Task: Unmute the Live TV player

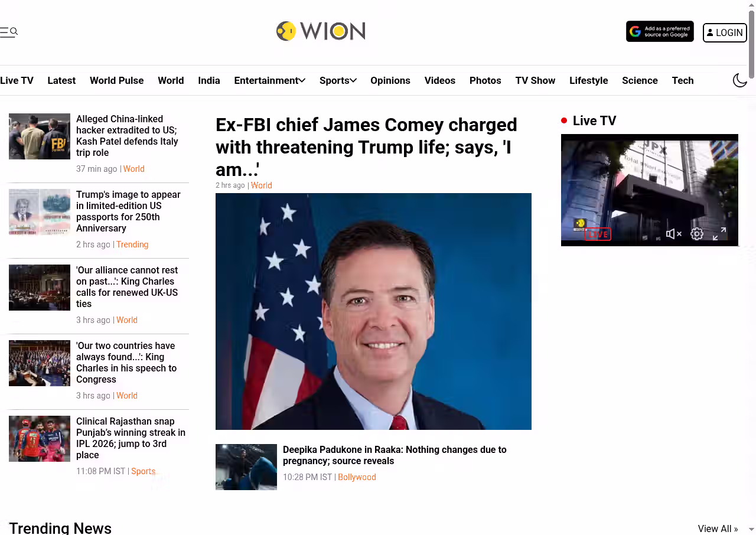Action: 674,234
